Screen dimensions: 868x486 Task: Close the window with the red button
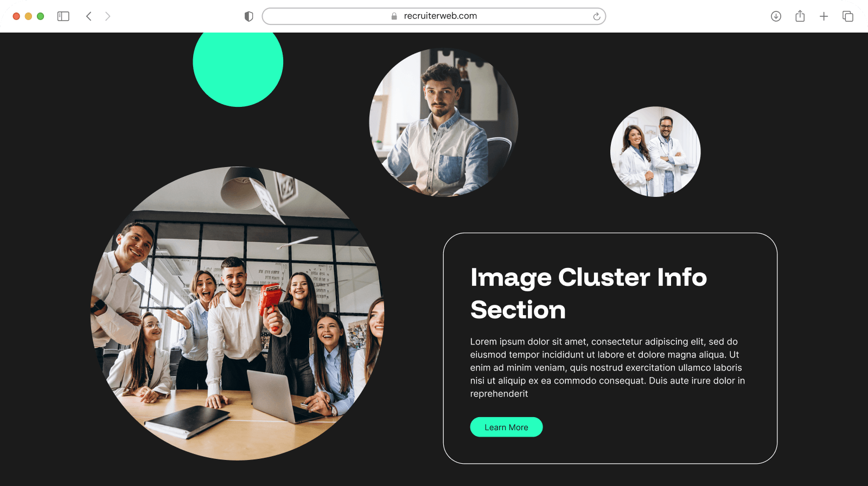tap(16, 16)
